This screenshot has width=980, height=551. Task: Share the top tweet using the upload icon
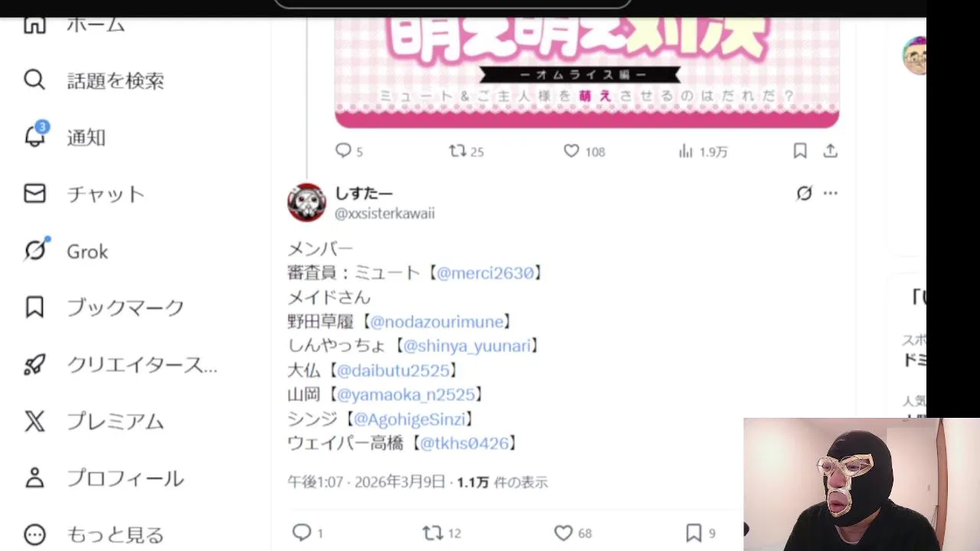coord(831,151)
